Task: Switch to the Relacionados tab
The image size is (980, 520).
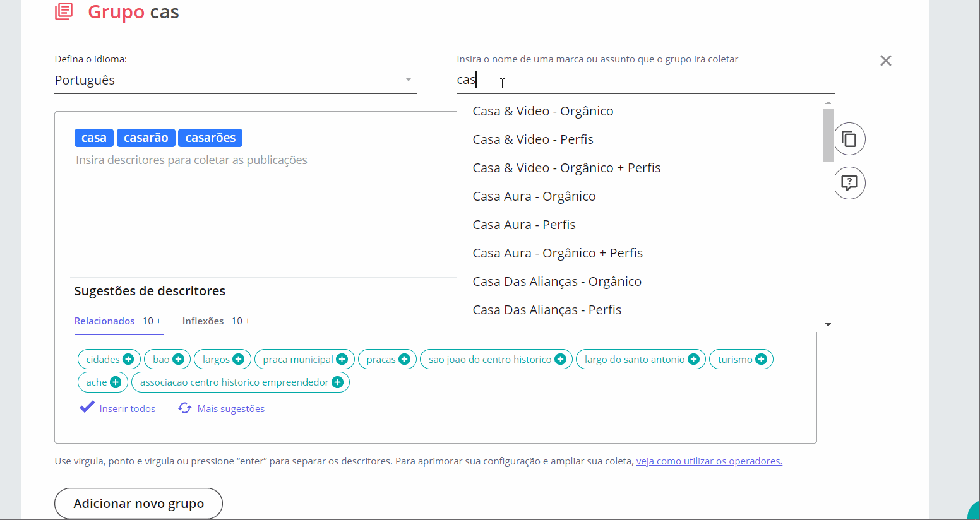Action: pyautogui.click(x=118, y=321)
